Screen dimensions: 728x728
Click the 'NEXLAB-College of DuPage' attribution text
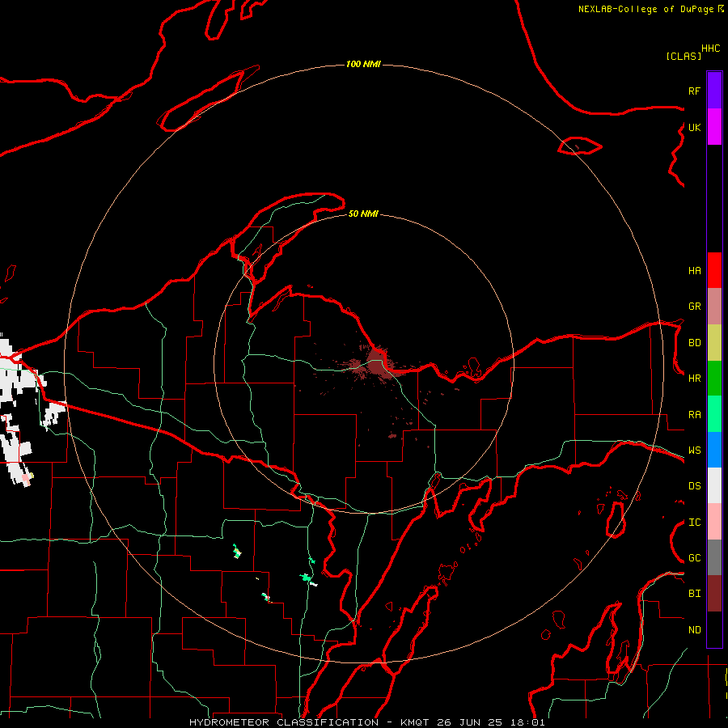coord(645,9)
